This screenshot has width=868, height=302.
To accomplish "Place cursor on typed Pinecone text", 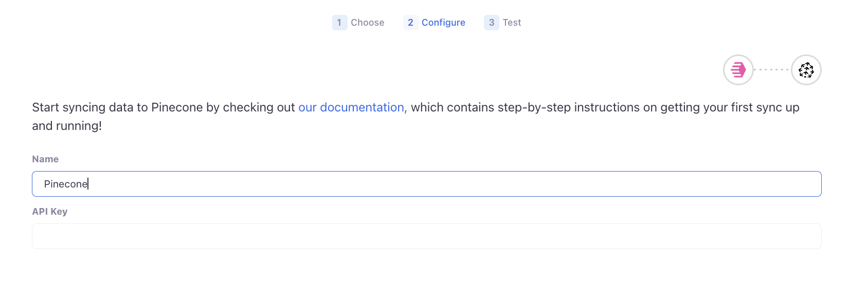I will tap(66, 184).
